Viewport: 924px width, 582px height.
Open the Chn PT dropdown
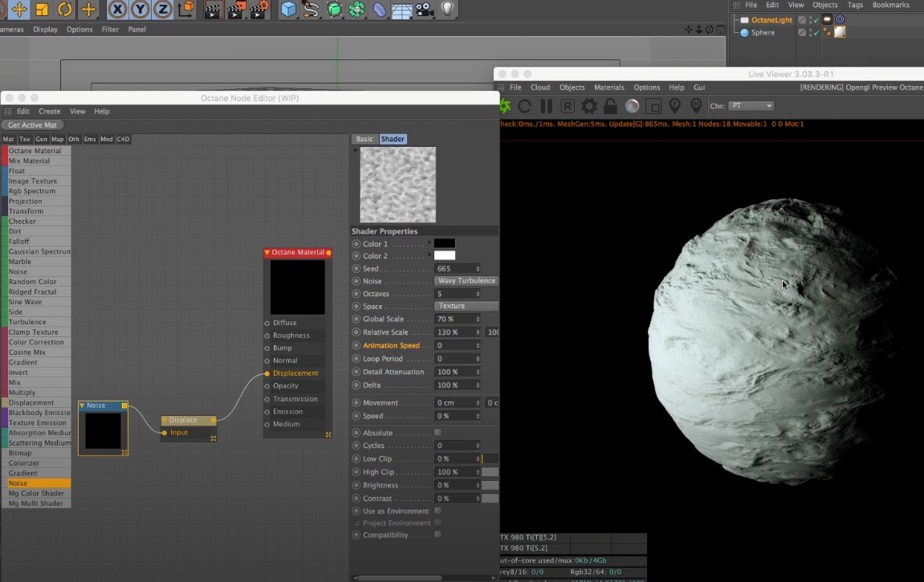tap(751, 106)
